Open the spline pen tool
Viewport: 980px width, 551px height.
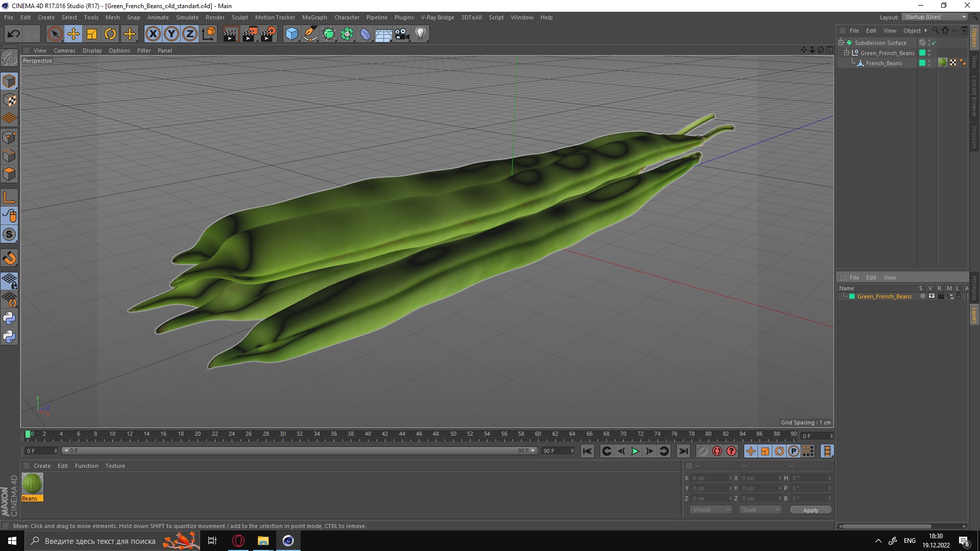tap(310, 34)
